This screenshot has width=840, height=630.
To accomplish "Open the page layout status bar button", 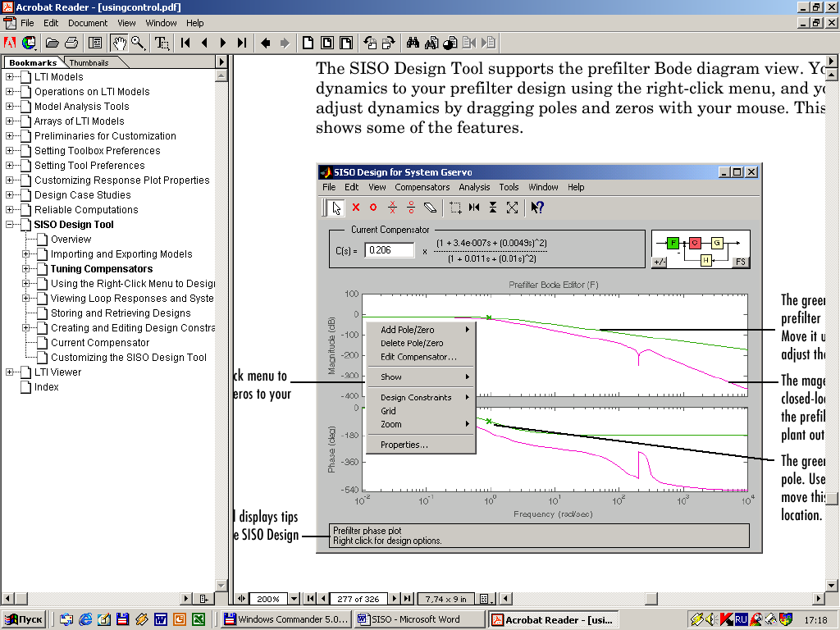I will tap(486, 599).
